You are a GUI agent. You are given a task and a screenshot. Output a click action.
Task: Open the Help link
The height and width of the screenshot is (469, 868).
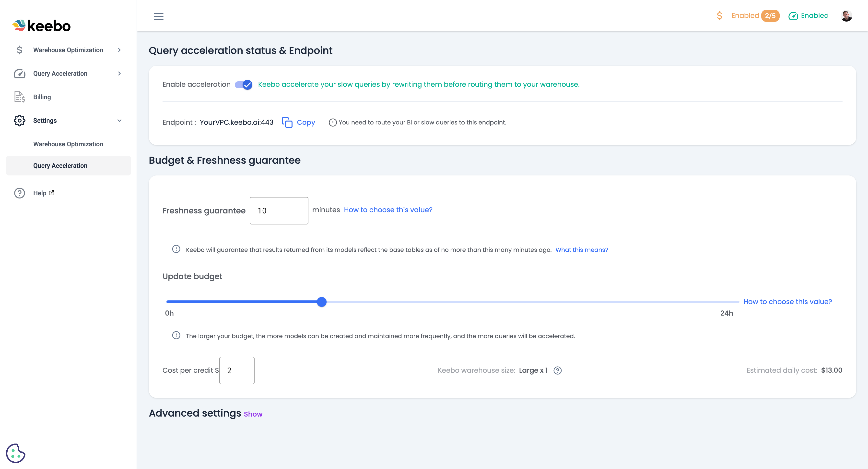(x=40, y=193)
